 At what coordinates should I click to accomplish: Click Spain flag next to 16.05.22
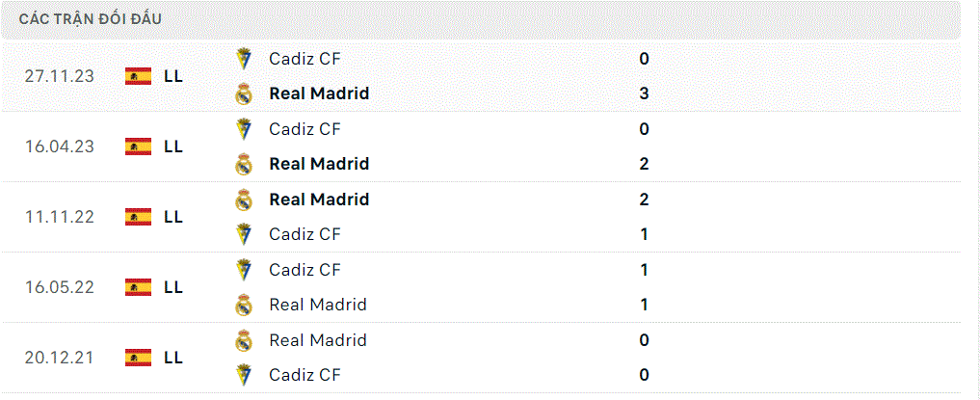coord(138,287)
